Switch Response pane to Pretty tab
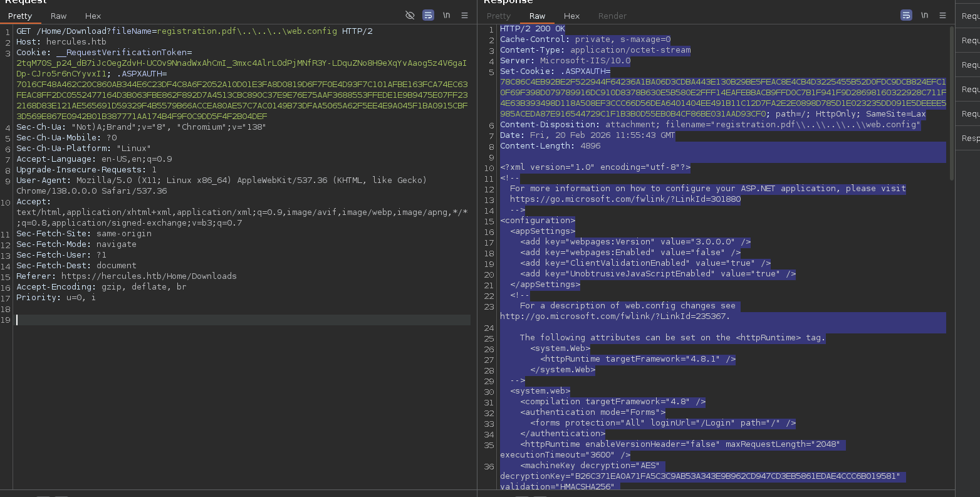The width and height of the screenshot is (980, 497). coord(499,16)
